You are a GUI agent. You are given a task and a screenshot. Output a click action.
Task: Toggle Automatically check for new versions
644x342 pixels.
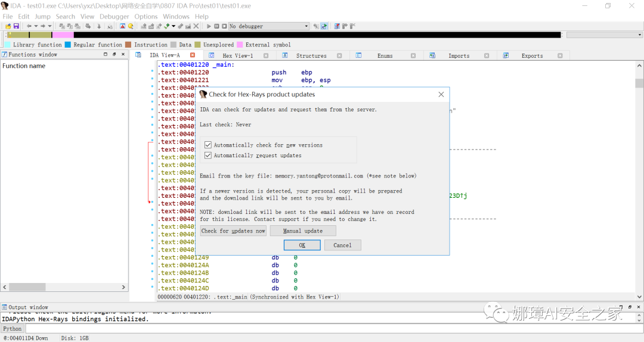pos(208,145)
